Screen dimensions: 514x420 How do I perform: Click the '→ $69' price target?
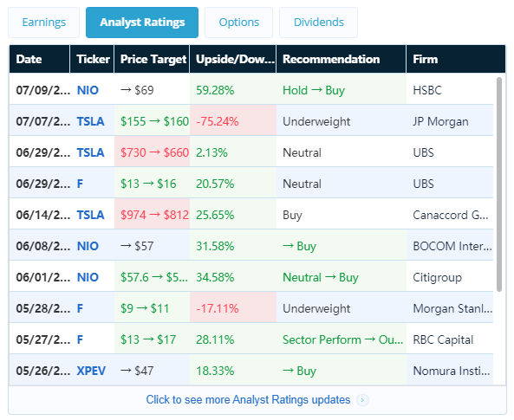(137, 90)
